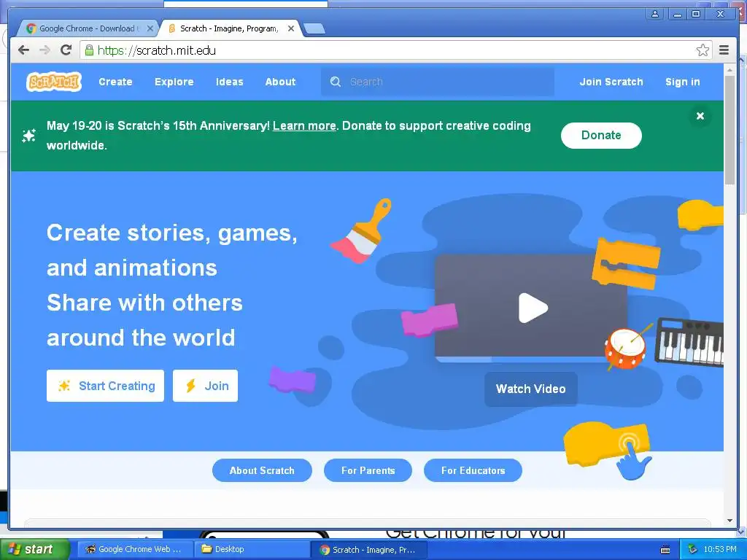
Task: Open the Desktop folder taskbar item
Action: point(252,550)
